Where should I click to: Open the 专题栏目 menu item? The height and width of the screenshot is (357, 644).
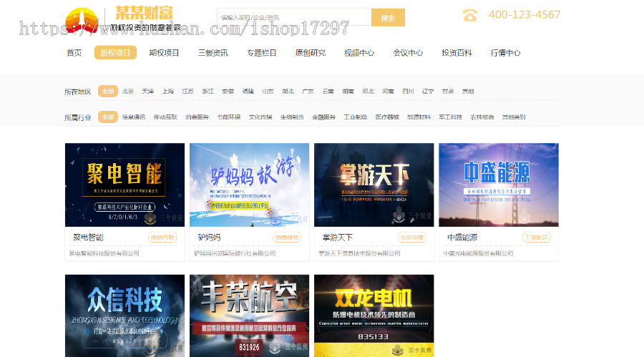pyautogui.click(x=262, y=53)
